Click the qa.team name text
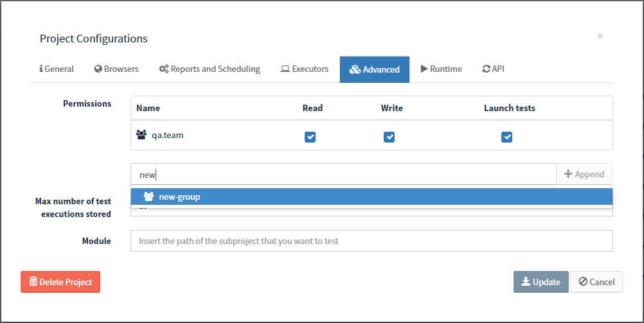644x323 pixels. click(x=168, y=135)
